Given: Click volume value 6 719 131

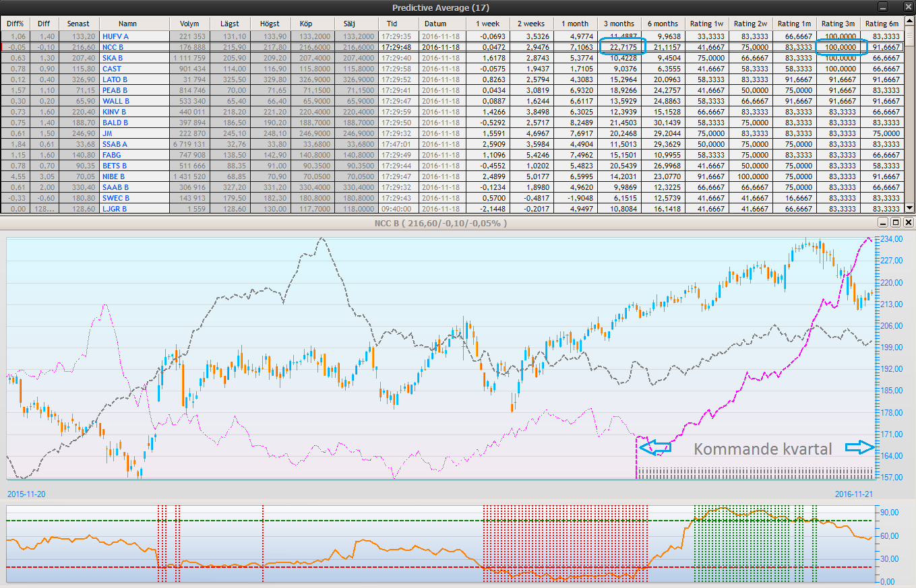Looking at the screenshot, I should tap(188, 144).
